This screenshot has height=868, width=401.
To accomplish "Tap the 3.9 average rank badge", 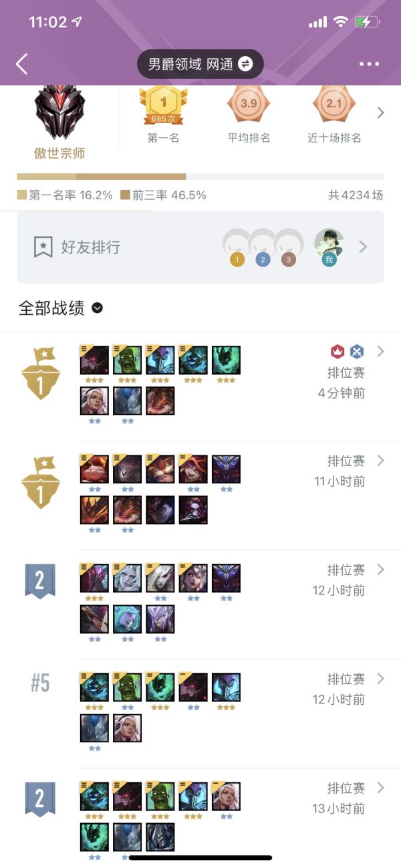I will 249,104.
